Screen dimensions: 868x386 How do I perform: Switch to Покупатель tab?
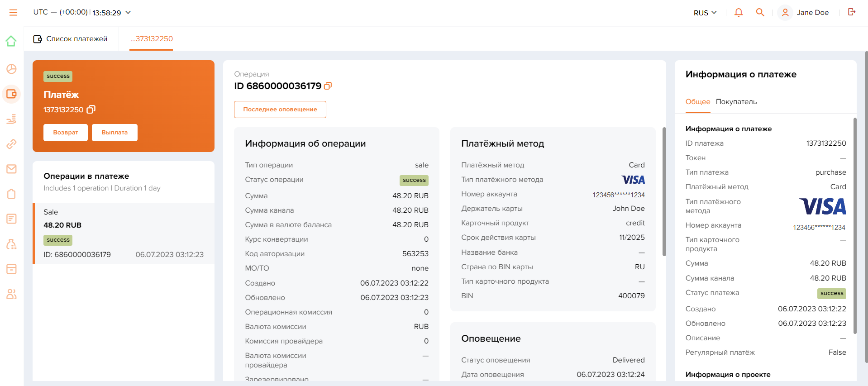736,102
